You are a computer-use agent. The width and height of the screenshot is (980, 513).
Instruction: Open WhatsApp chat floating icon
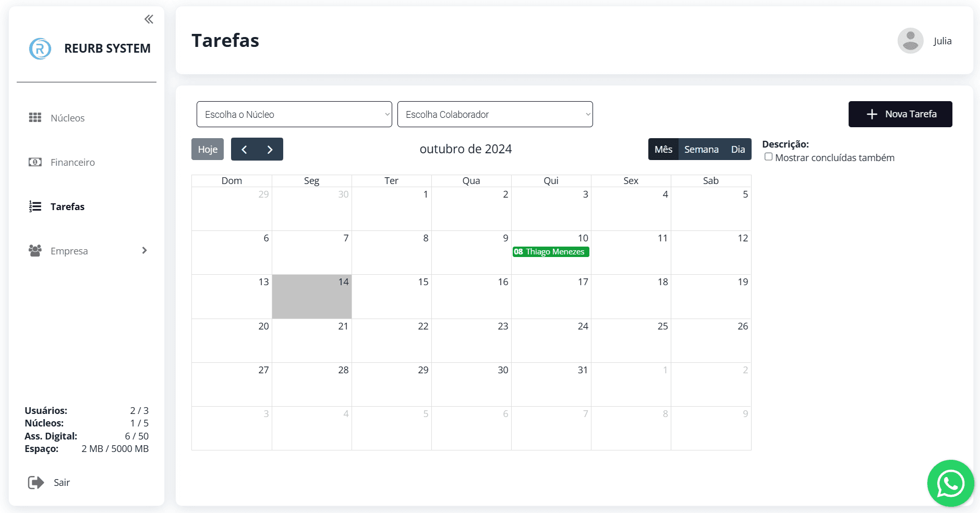pyautogui.click(x=950, y=483)
